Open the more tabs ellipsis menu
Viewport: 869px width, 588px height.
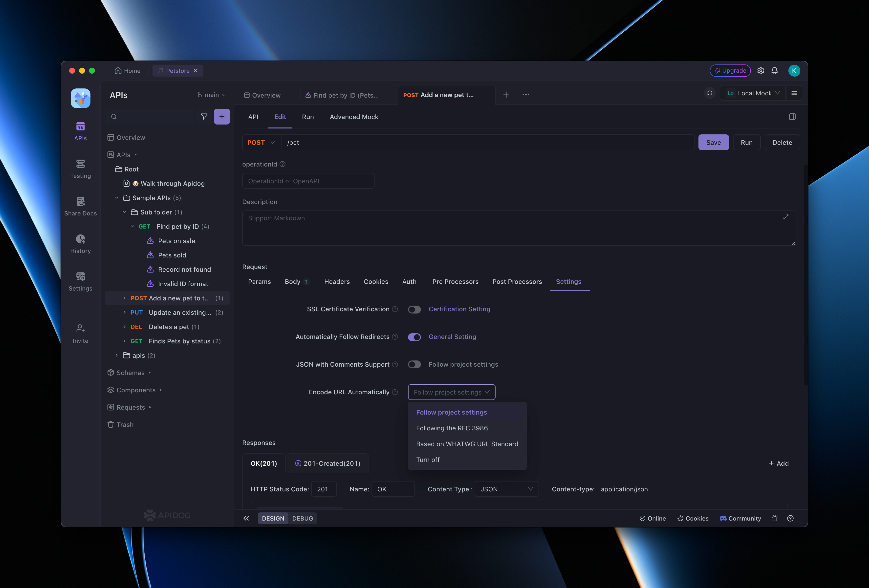526,95
